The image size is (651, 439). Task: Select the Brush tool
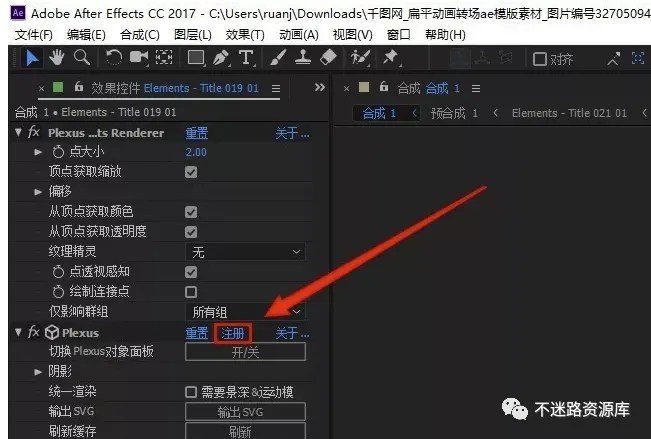[x=278, y=58]
